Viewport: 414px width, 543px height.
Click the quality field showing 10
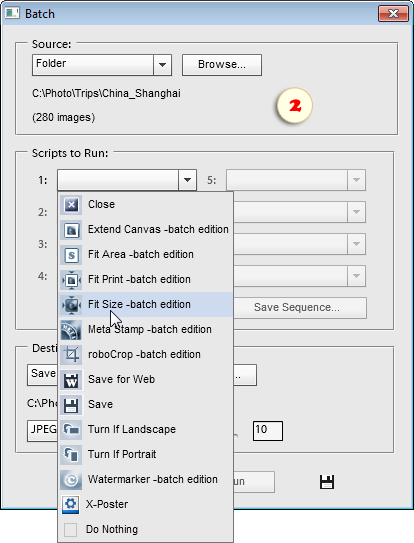coord(268,431)
